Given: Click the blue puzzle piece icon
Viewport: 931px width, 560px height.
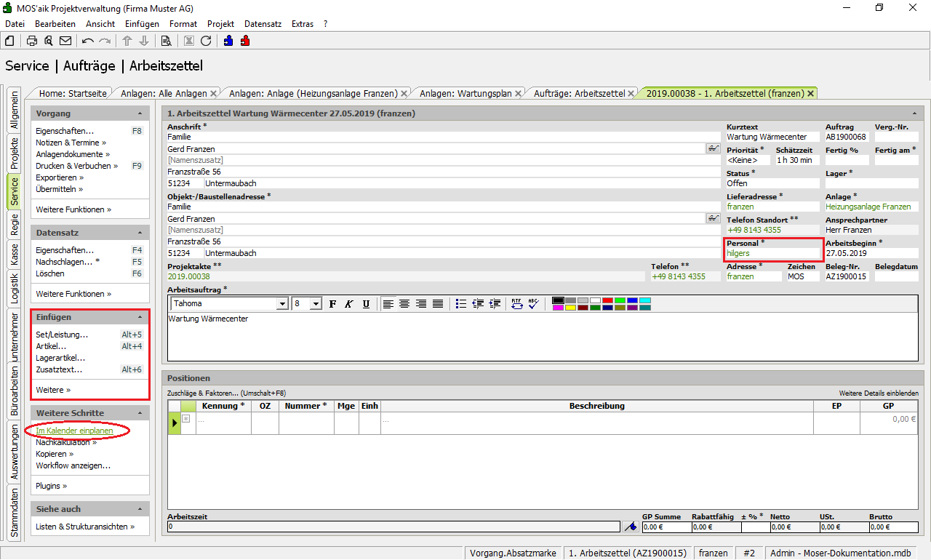Looking at the screenshot, I should (228, 41).
